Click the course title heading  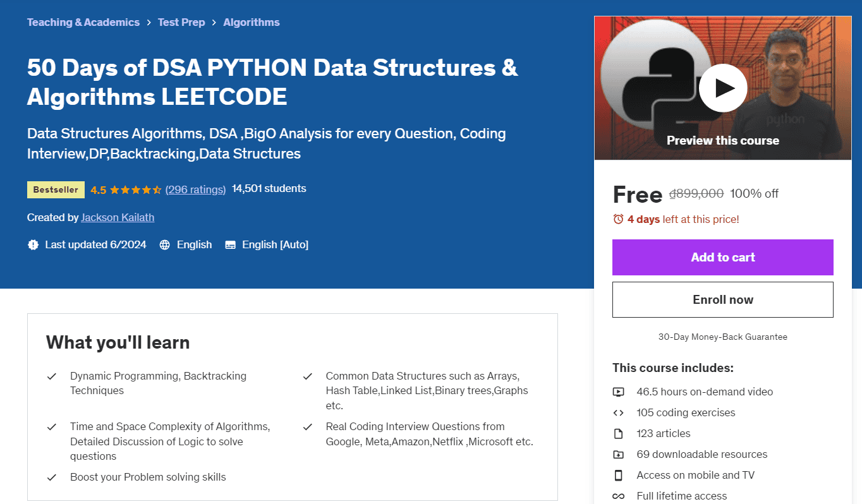272,82
